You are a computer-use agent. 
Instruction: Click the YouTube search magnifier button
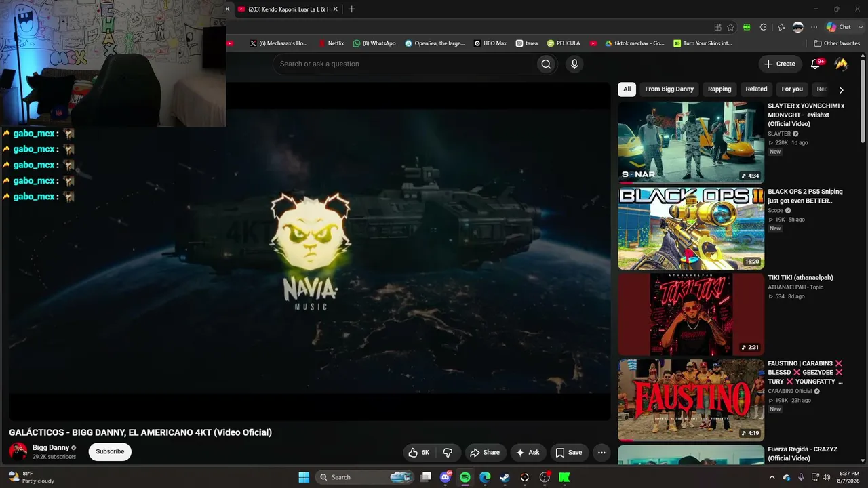[546, 64]
